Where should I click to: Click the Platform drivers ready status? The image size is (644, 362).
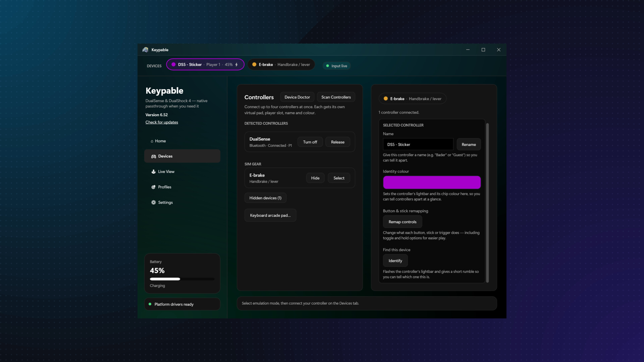(182, 304)
